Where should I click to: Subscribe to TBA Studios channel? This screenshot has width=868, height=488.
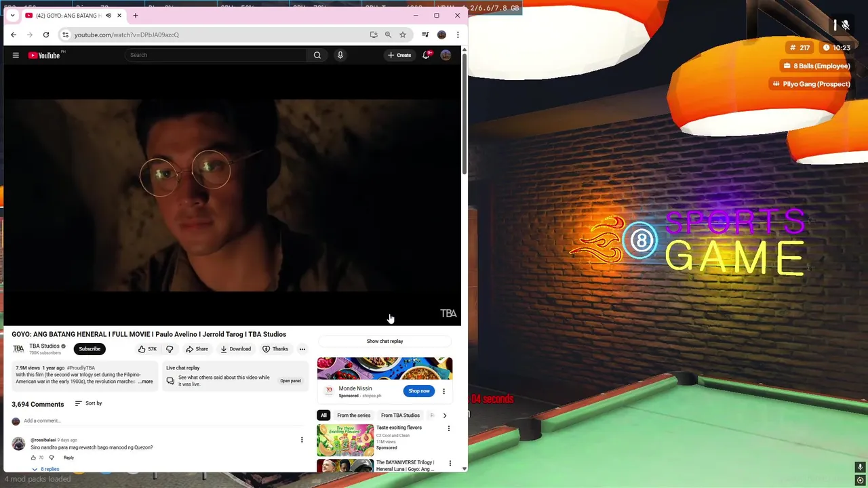(90, 349)
